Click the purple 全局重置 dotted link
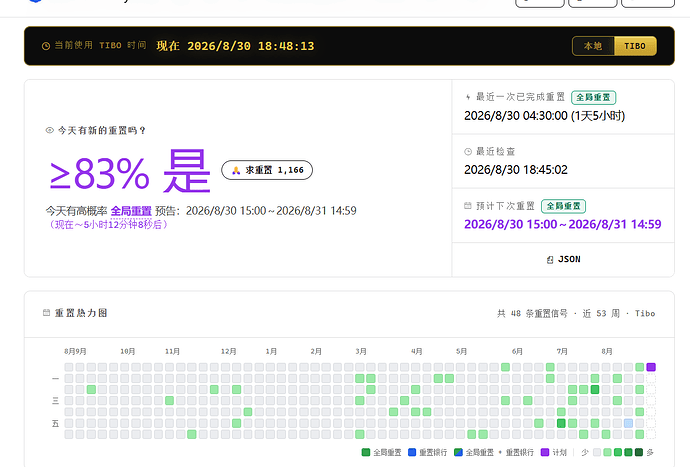The height and width of the screenshot is (467, 690). 131,211
